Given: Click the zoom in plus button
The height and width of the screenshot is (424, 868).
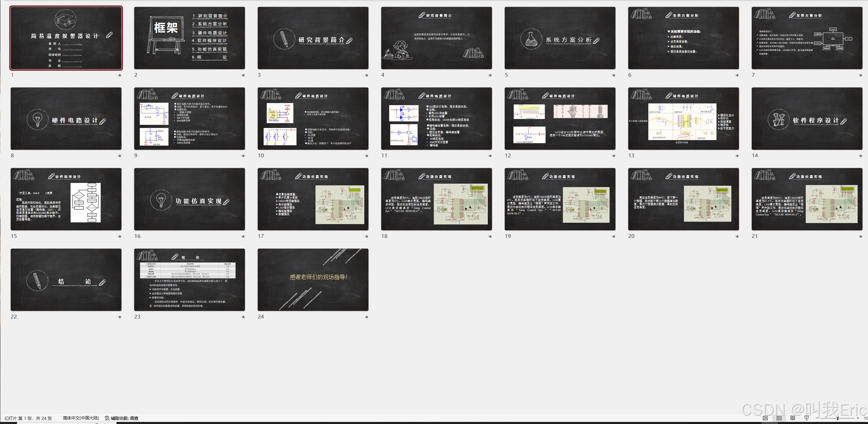Looking at the screenshot, I should click(858, 418).
